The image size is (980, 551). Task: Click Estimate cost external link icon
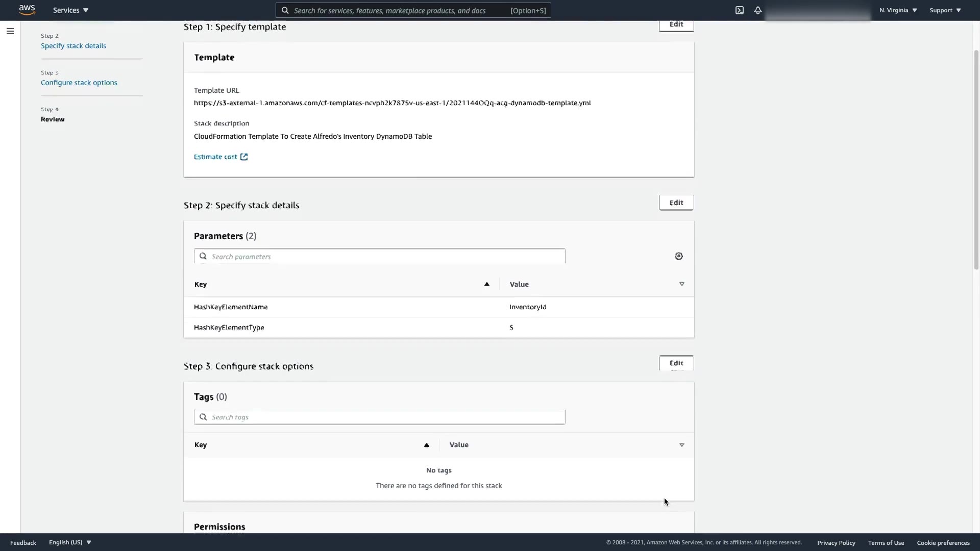pos(244,157)
